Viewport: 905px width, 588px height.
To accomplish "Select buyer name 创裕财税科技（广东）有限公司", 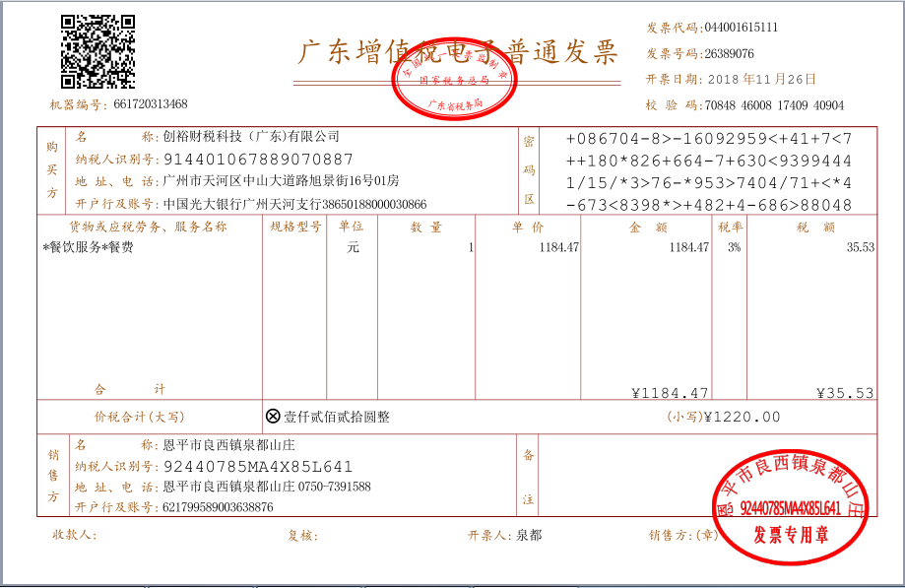I will [251, 137].
